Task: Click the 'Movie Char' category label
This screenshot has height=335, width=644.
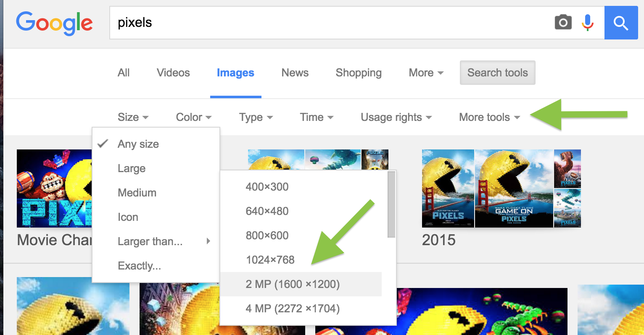Action: (54, 240)
